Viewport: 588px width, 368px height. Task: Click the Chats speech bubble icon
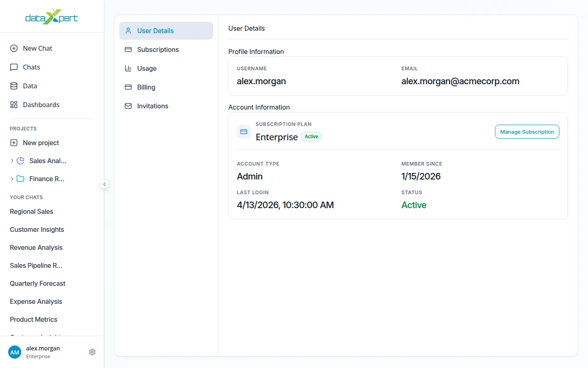point(14,67)
